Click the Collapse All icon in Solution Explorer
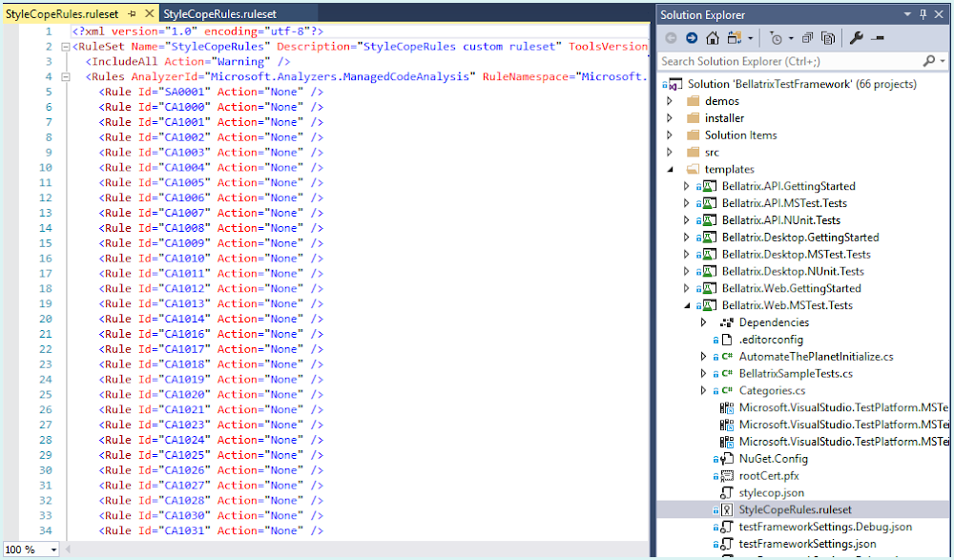This screenshot has height=560, width=954. (807, 38)
